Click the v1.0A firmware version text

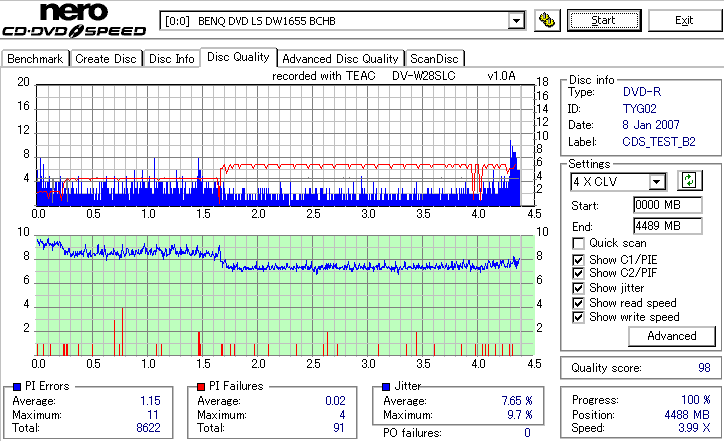(x=501, y=76)
